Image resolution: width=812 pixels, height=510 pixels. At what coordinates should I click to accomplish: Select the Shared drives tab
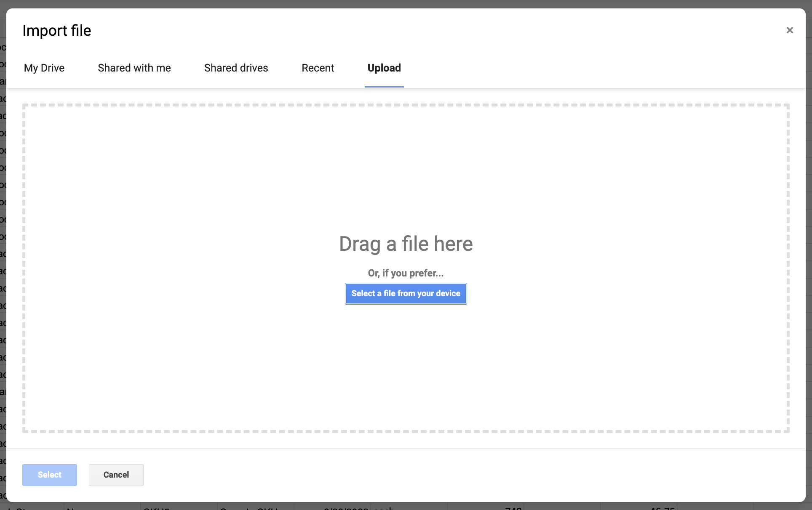pos(236,68)
